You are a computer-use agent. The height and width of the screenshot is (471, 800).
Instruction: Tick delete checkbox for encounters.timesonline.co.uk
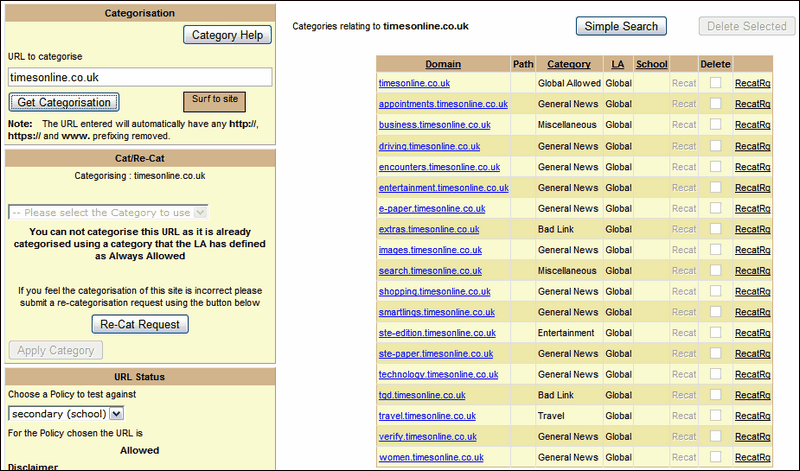tap(715, 167)
